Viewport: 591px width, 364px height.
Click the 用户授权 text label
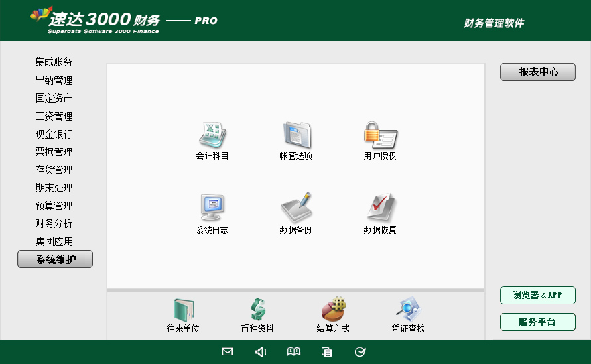click(x=380, y=156)
